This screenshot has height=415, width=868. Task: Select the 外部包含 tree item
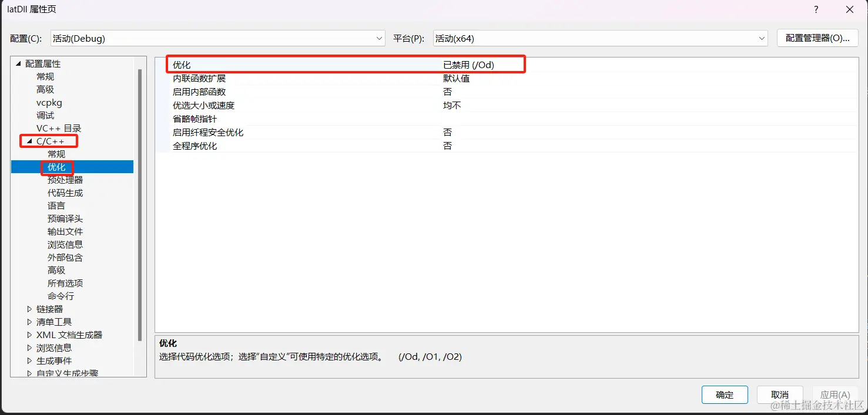tap(65, 258)
